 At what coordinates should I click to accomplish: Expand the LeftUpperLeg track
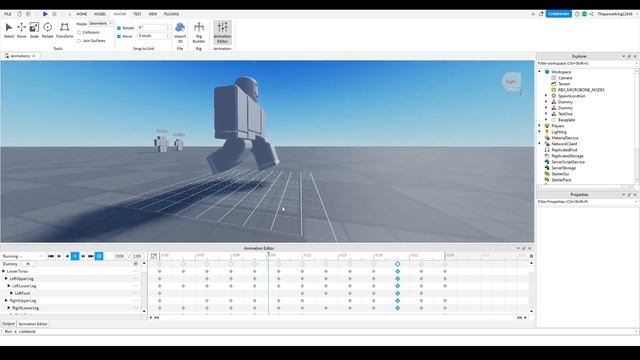(6, 278)
